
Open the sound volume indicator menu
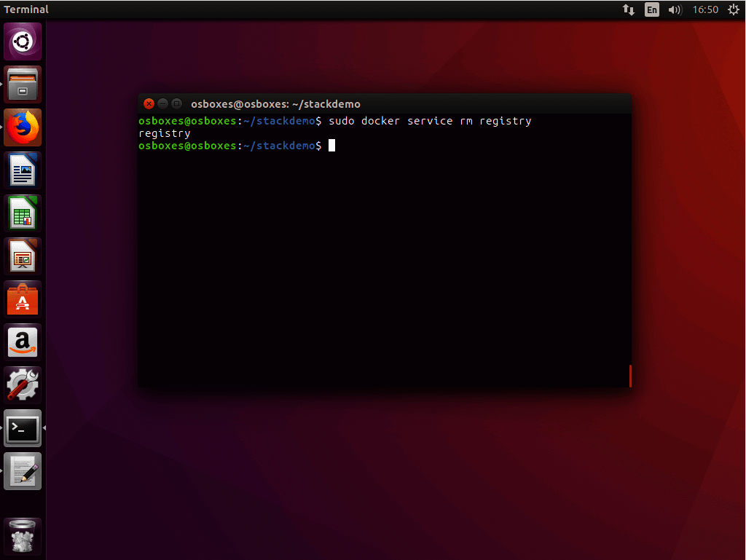click(675, 9)
